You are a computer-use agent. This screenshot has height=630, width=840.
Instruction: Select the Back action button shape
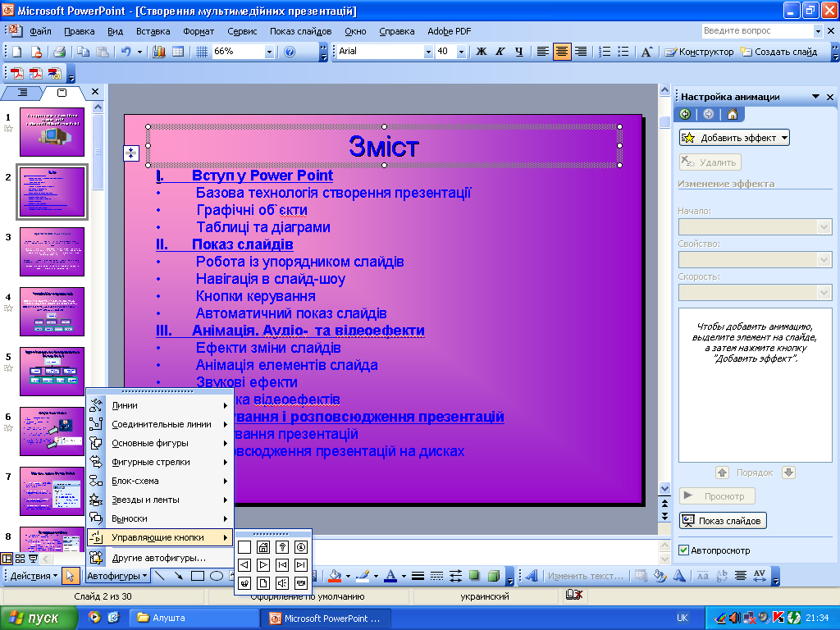pos(244,564)
